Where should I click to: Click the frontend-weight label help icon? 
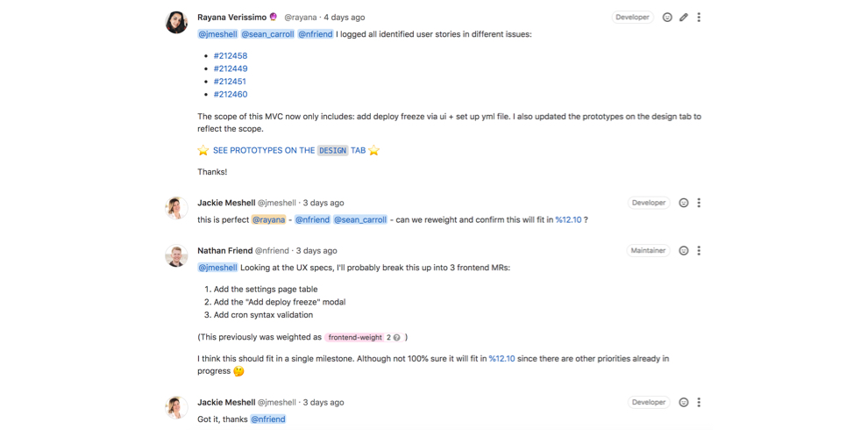coord(397,337)
